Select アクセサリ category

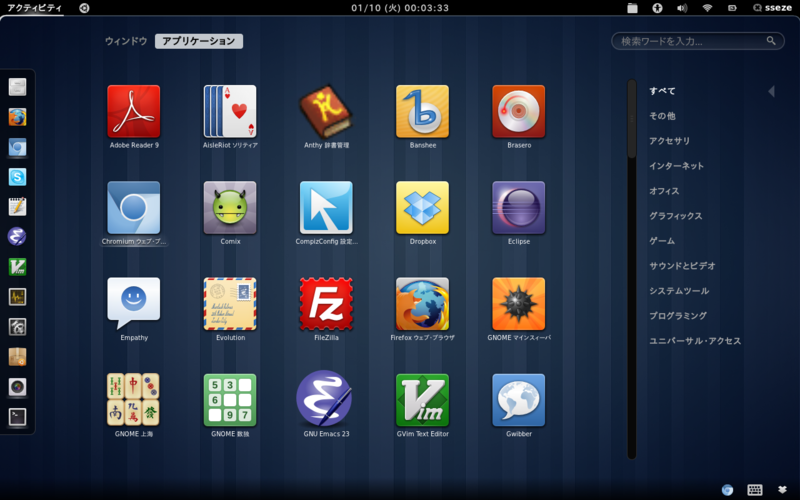(669, 141)
